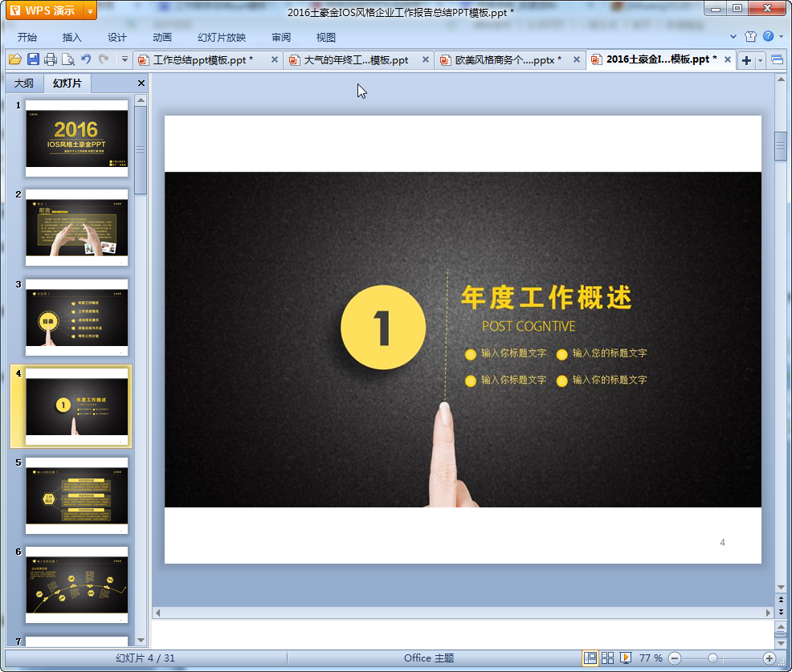Click the POST COGNTIVE subtitle text
Viewport: 792px width, 672px height.
click(x=529, y=327)
